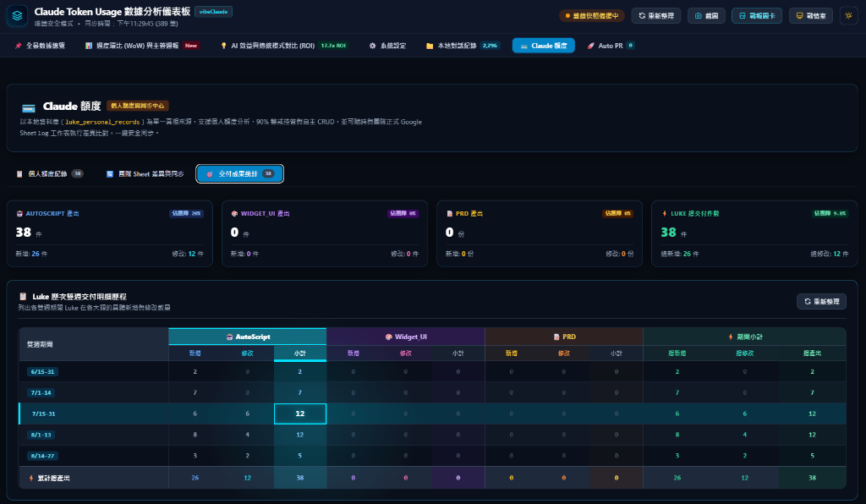Click the teal-bordered report card button beside 截圖
Image resolution: width=866 pixels, height=504 pixels.
click(757, 16)
